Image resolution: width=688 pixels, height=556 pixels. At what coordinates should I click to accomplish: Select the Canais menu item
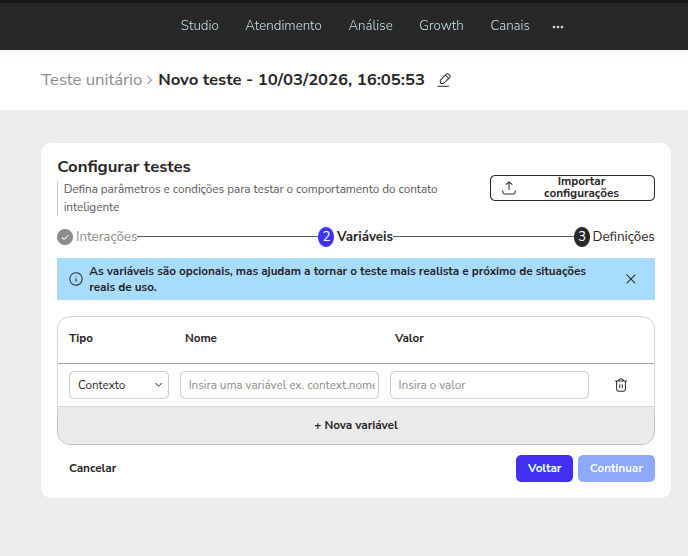510,25
